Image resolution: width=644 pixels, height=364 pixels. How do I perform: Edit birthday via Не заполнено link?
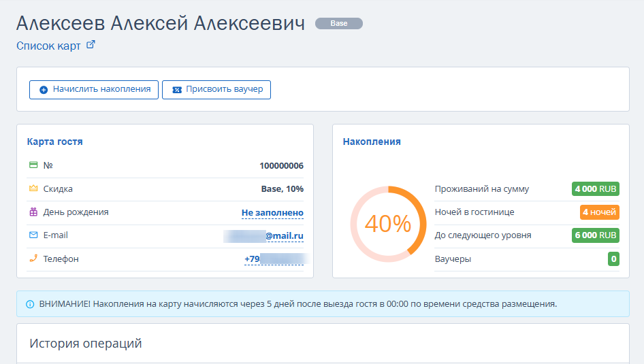pyautogui.click(x=272, y=212)
